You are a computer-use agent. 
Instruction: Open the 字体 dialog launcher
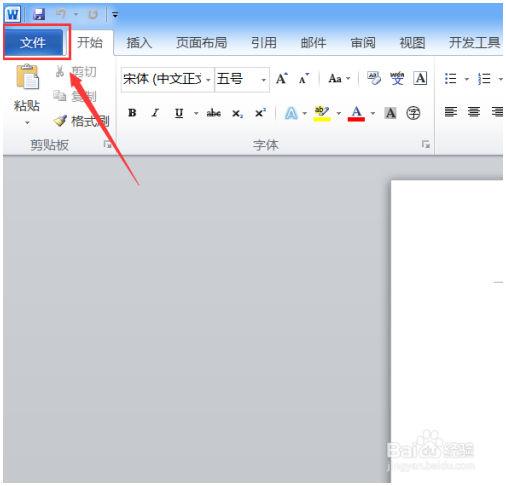click(426, 144)
